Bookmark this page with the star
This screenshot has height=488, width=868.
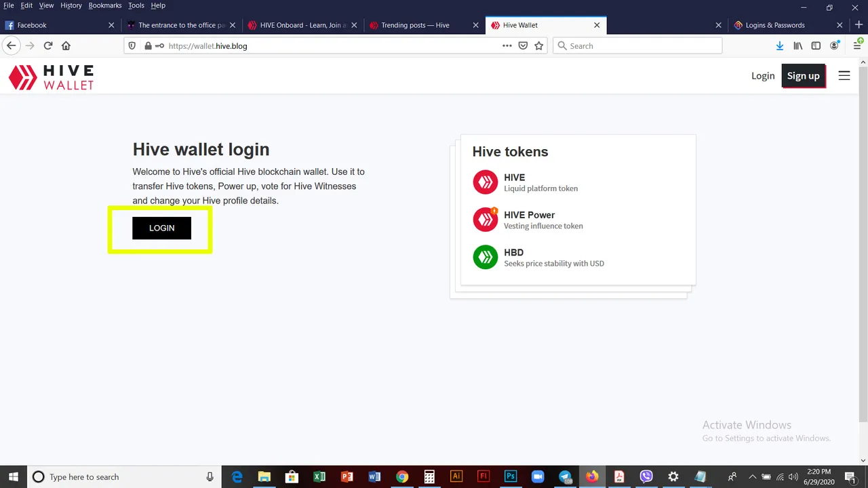pyautogui.click(x=539, y=46)
